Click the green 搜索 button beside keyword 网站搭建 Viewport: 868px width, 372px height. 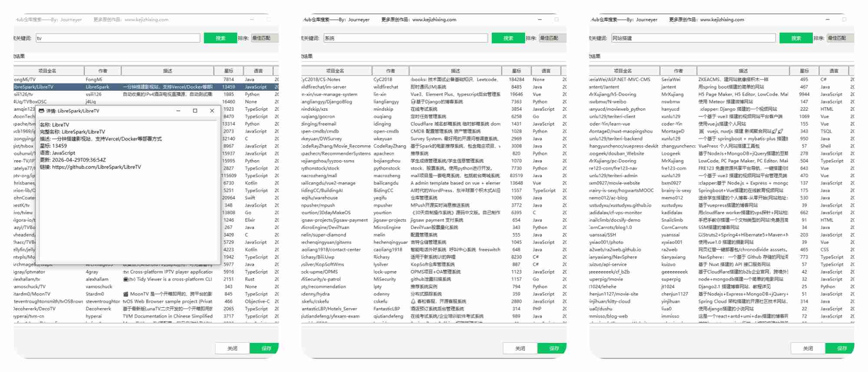pos(796,38)
